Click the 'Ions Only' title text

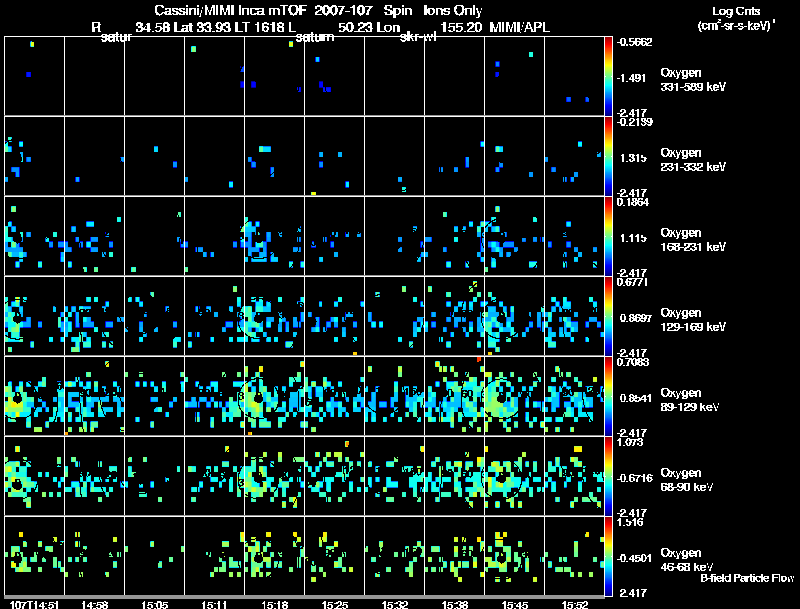coord(453,11)
